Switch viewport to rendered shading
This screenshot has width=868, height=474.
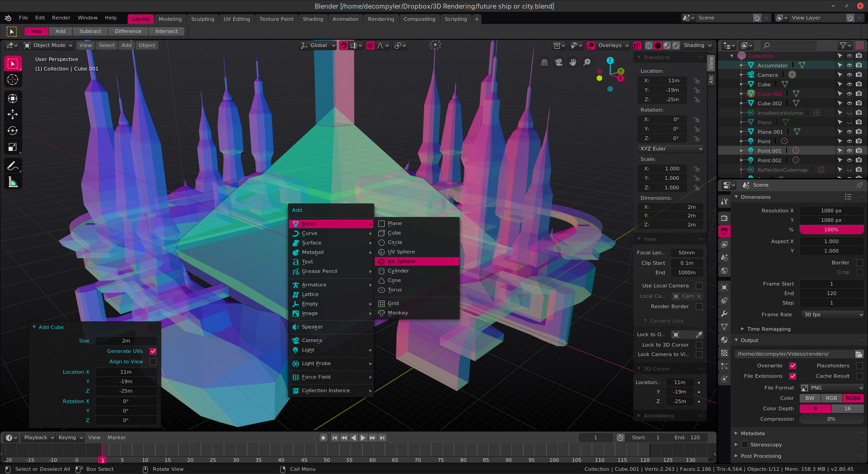[x=676, y=45]
